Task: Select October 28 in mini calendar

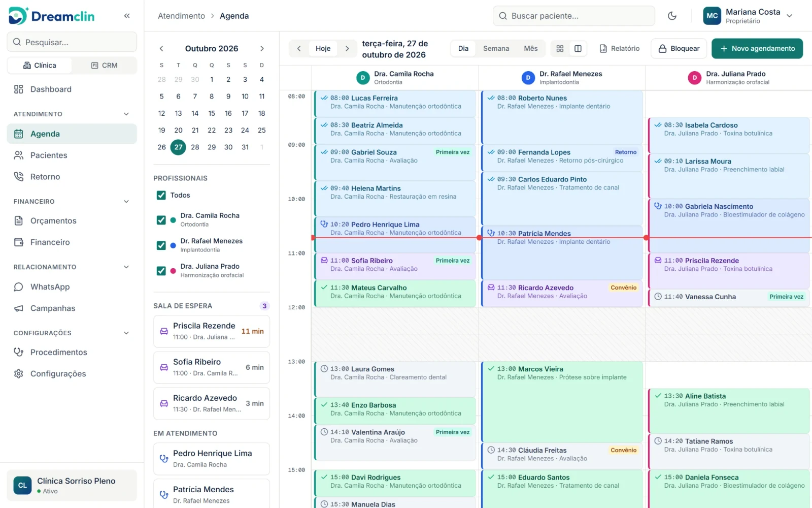Action: [195, 147]
